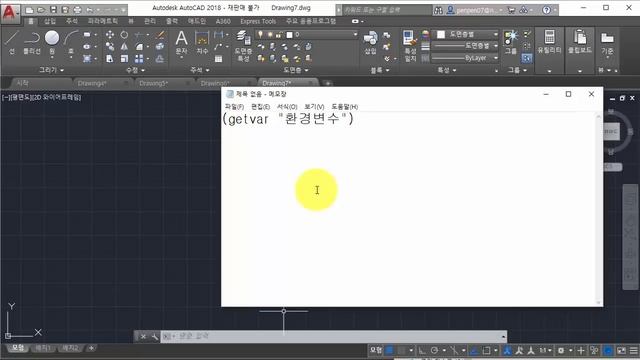Open new drawing tab plus button
Viewport: 640px width, 360px height.
327,83
